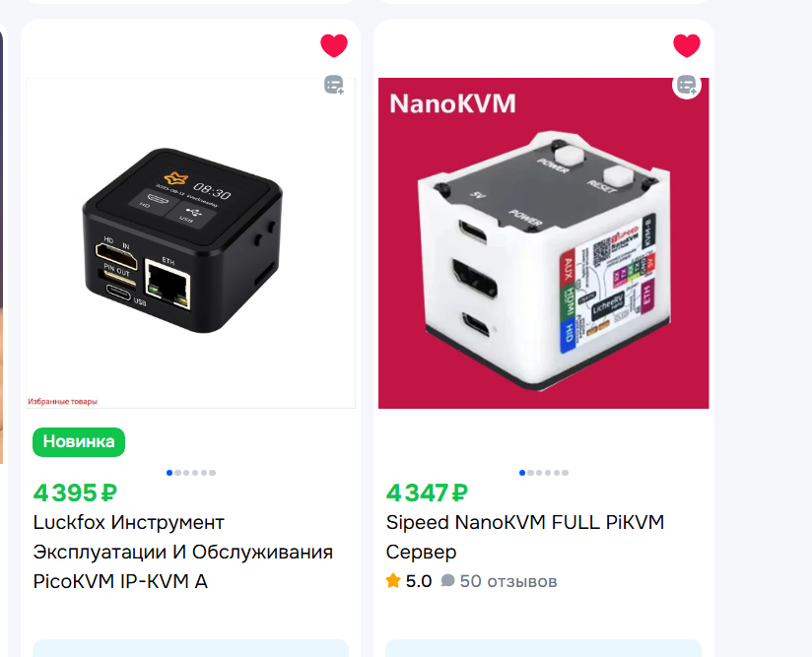Viewport: 812px width, 657px height.
Task: Open Sipeed NanoKVM product image
Action: (x=543, y=243)
